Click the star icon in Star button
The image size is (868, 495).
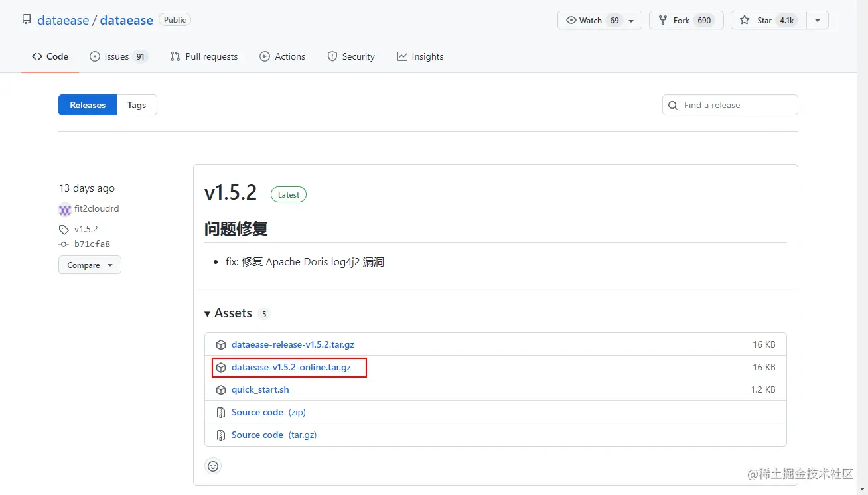tap(745, 21)
